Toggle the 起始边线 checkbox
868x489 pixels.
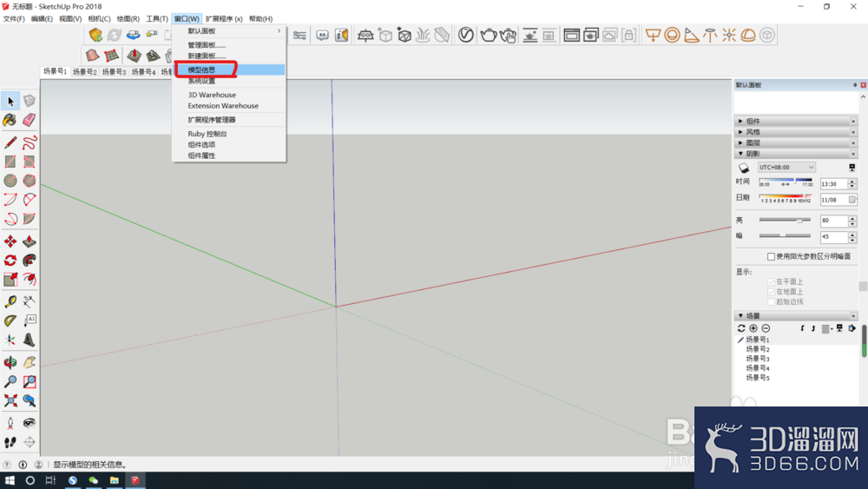(771, 301)
